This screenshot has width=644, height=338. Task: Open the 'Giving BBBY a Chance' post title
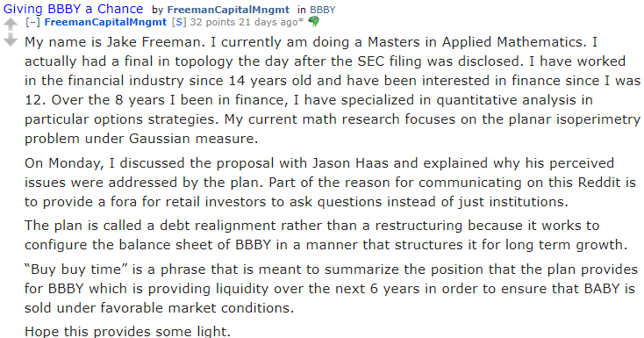point(73,9)
